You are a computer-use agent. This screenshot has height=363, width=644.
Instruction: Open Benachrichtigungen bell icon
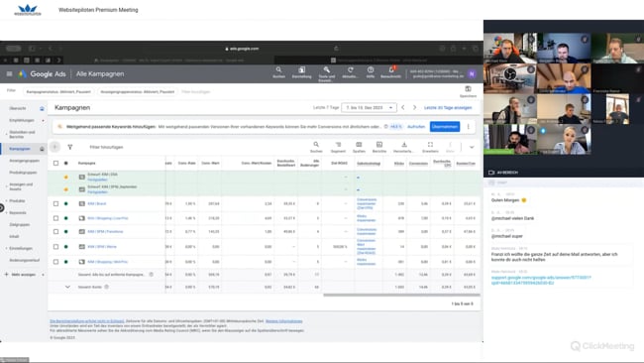pos(390,72)
